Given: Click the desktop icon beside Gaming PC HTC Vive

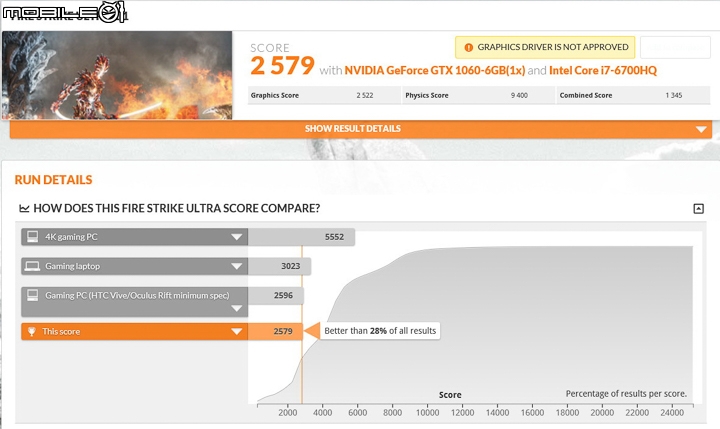Looking at the screenshot, I should click(x=33, y=295).
